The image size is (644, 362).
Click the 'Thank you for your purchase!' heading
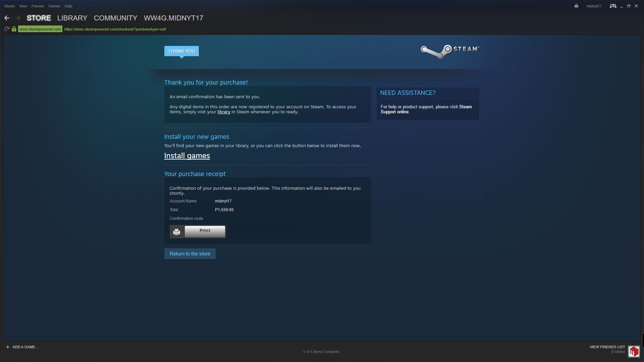[x=206, y=82]
